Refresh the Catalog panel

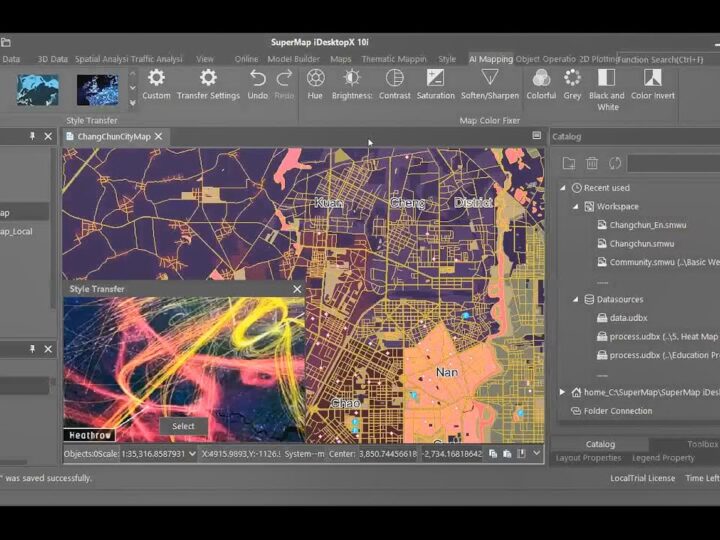[x=615, y=163]
